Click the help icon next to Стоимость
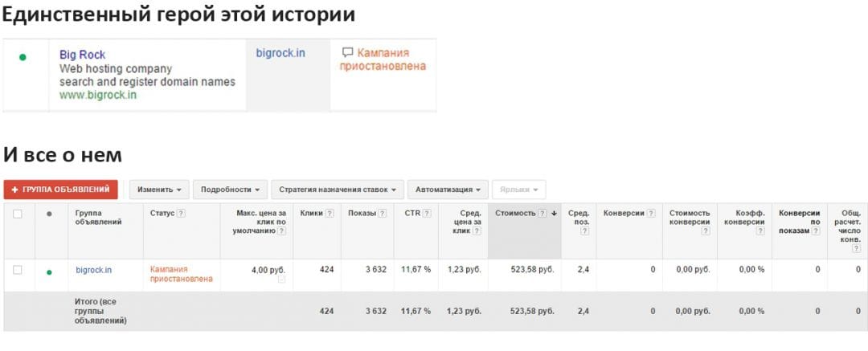This screenshot has height=351, width=868. 542,213
